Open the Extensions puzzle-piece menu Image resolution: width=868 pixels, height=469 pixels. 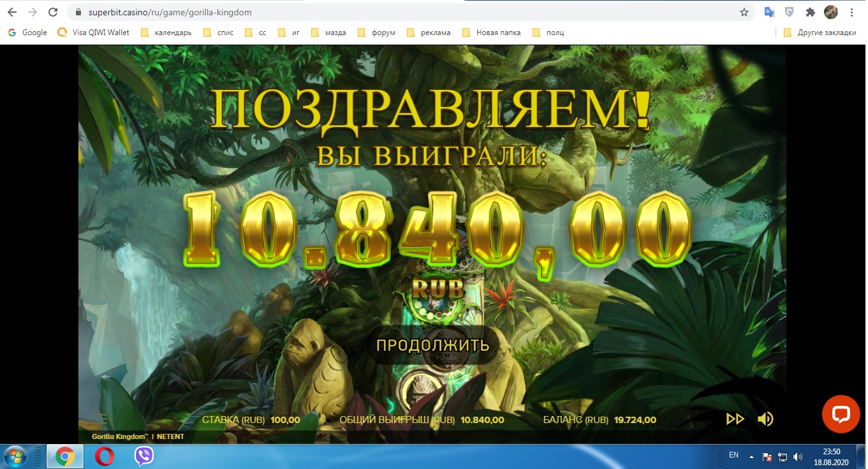(811, 12)
